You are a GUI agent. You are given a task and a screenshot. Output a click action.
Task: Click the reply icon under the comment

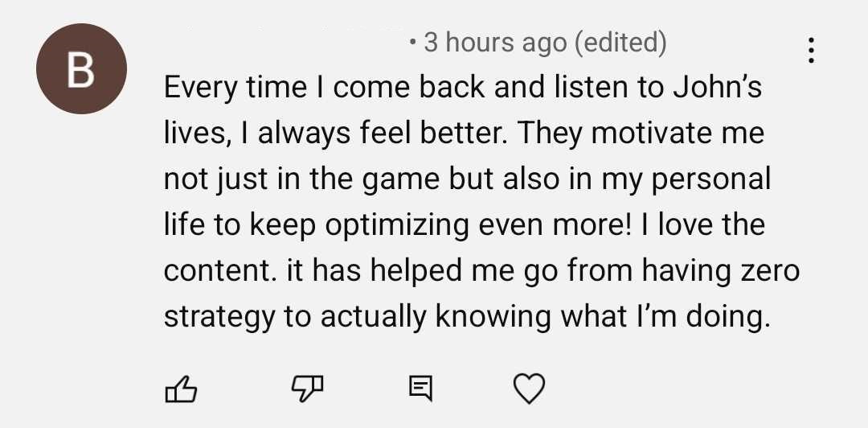(420, 389)
